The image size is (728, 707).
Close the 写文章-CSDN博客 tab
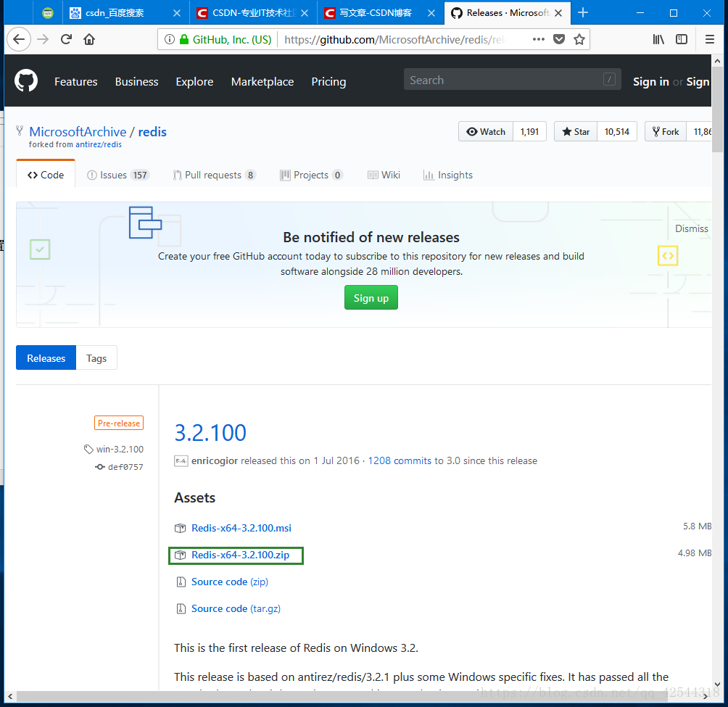pyautogui.click(x=431, y=13)
